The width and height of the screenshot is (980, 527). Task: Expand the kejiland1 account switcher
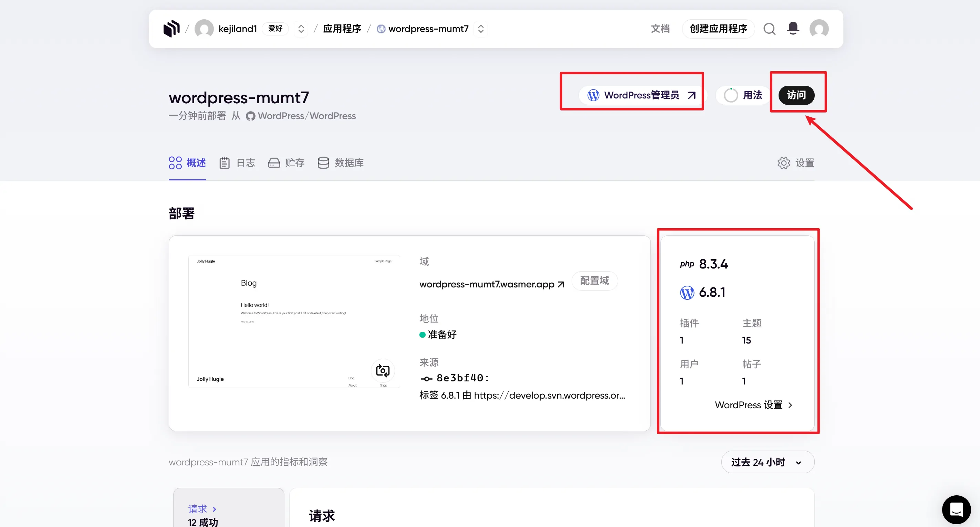click(301, 29)
